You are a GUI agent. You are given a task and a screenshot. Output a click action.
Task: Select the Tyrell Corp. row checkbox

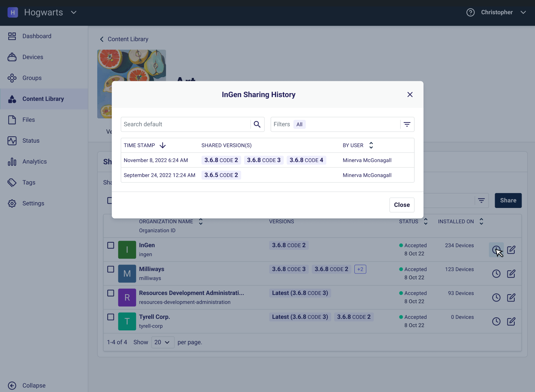(111, 317)
